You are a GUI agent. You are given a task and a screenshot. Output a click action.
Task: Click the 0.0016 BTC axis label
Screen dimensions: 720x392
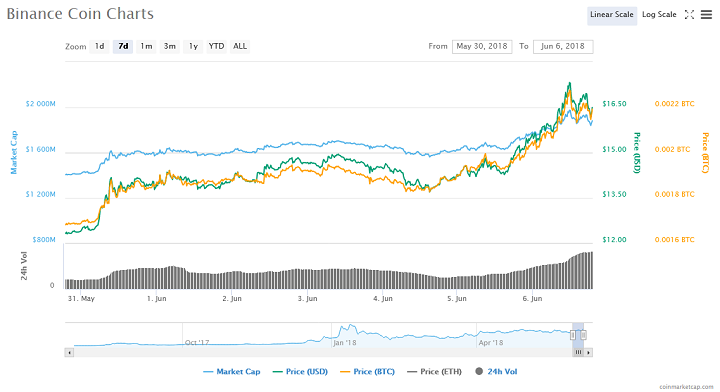675,240
